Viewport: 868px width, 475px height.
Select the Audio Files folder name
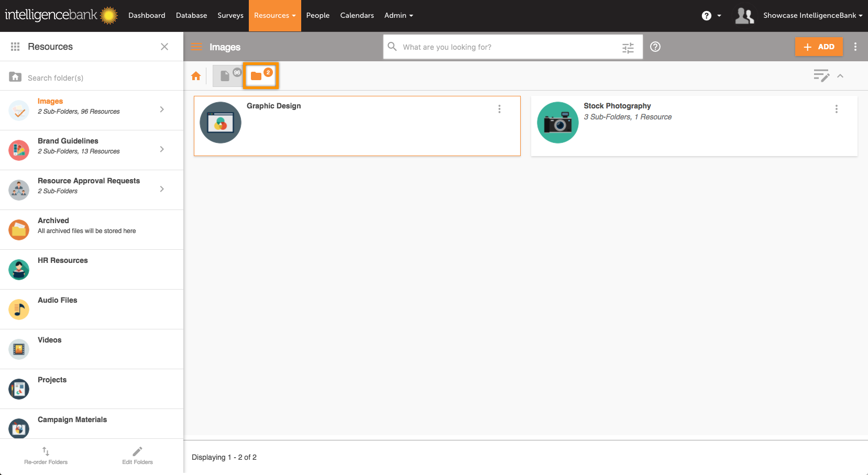tap(58, 300)
